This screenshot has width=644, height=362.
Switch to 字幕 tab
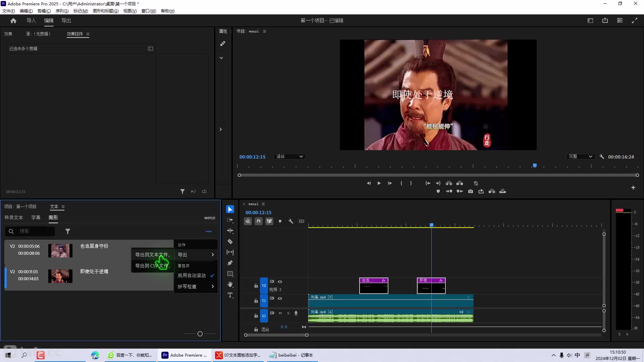(x=36, y=218)
